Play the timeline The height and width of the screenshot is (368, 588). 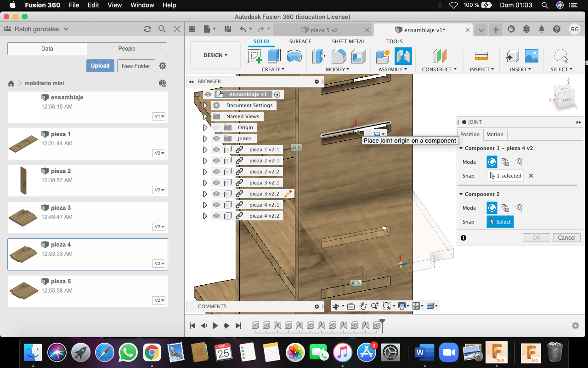point(215,326)
